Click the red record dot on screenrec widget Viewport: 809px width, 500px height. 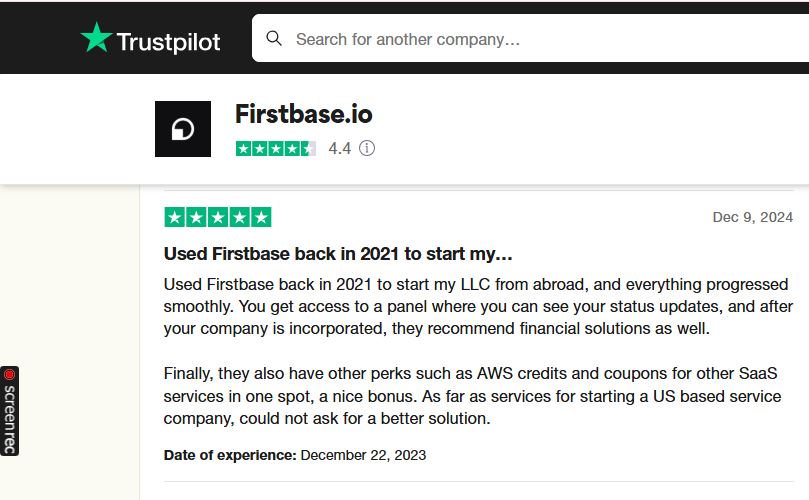[x=9, y=375]
